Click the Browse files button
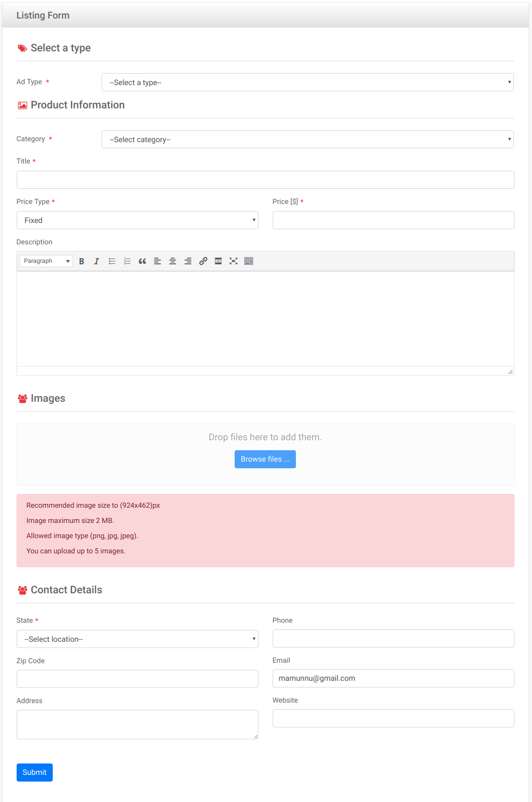 tap(265, 459)
